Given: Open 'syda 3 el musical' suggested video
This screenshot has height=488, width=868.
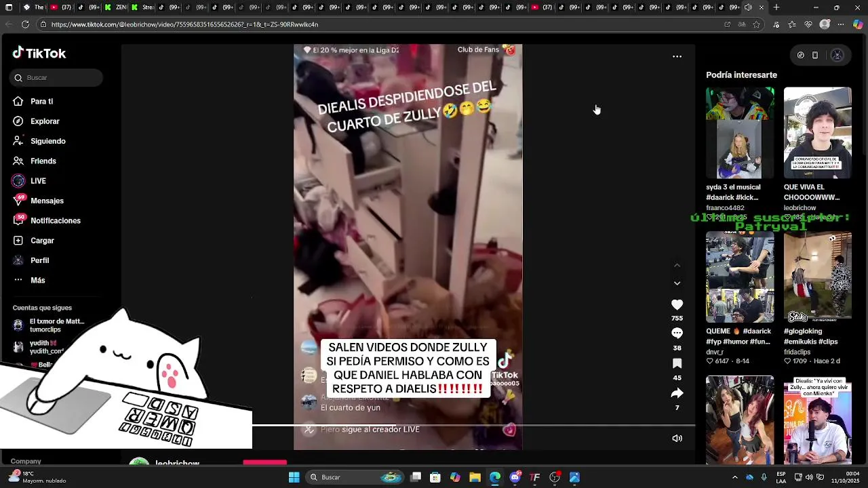Looking at the screenshot, I should click(x=740, y=133).
